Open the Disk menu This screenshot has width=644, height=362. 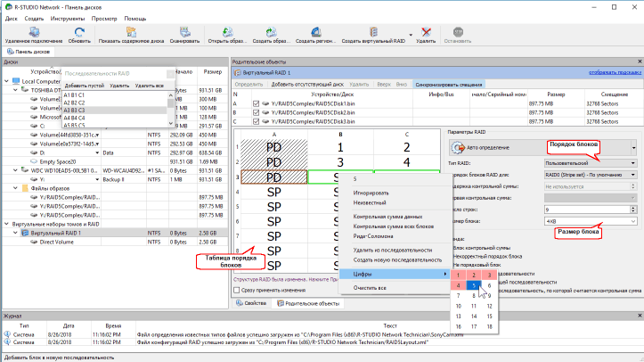click(11, 19)
